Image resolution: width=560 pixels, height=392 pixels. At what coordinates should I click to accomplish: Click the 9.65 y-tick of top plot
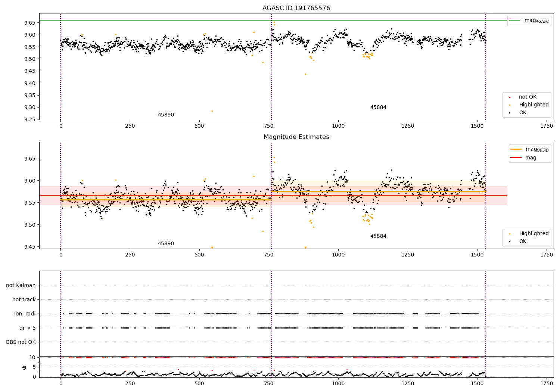(29, 23)
